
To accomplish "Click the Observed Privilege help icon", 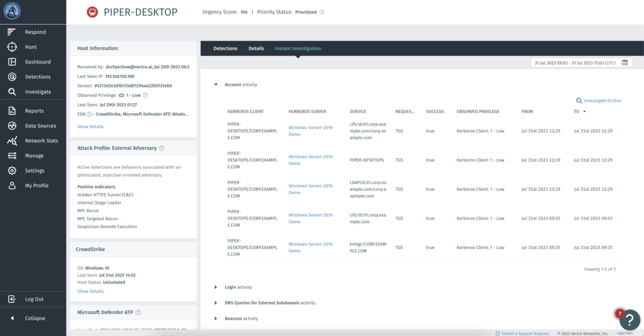I will click(145, 95).
